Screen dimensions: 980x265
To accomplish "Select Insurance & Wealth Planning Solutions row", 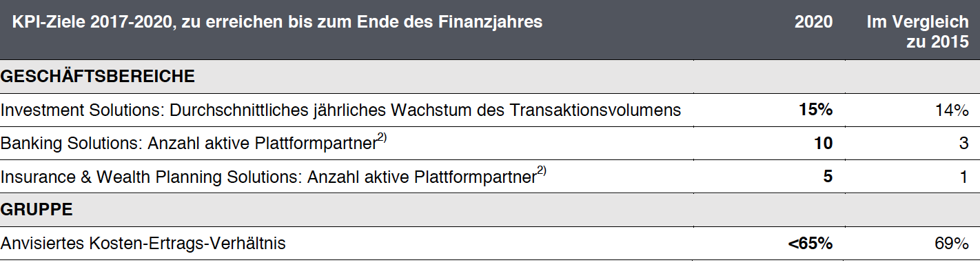I will (x=274, y=177).
